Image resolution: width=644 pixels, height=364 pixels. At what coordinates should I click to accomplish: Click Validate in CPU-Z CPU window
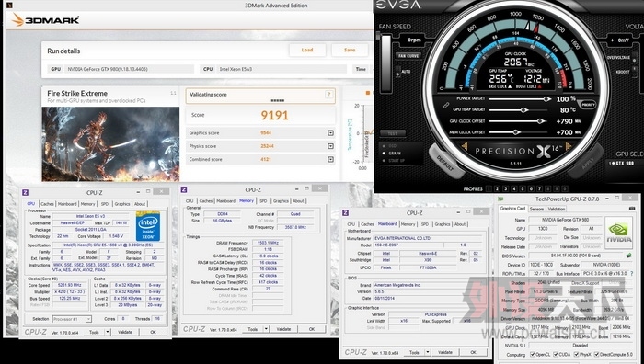125,332
